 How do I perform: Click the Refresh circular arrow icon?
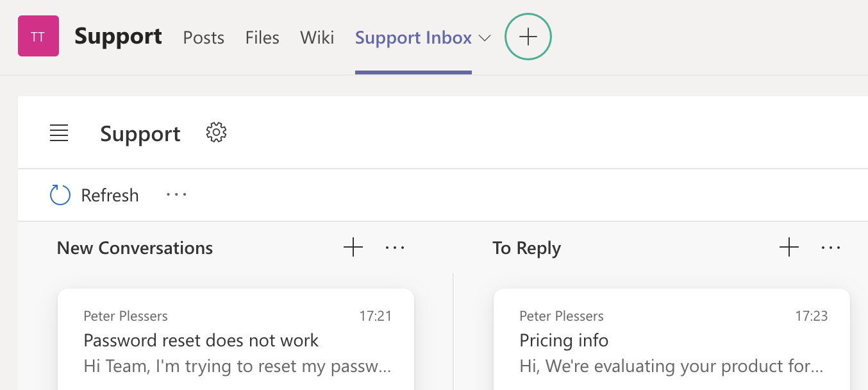coord(60,195)
